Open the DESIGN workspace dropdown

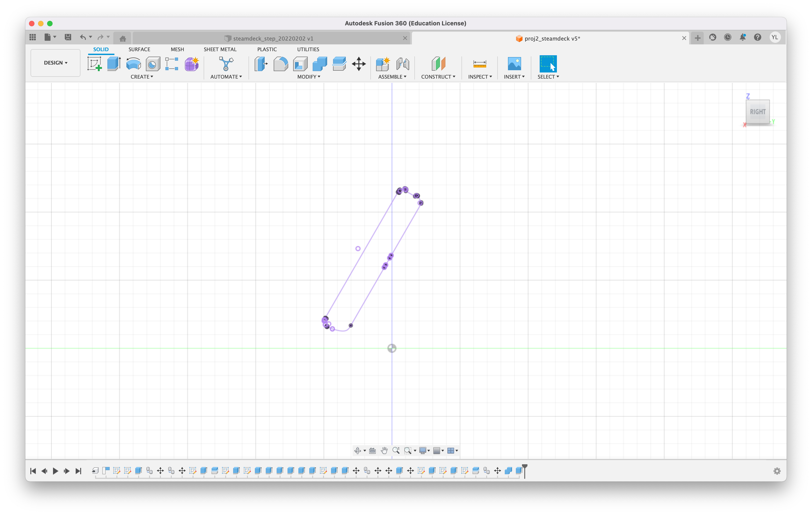55,63
